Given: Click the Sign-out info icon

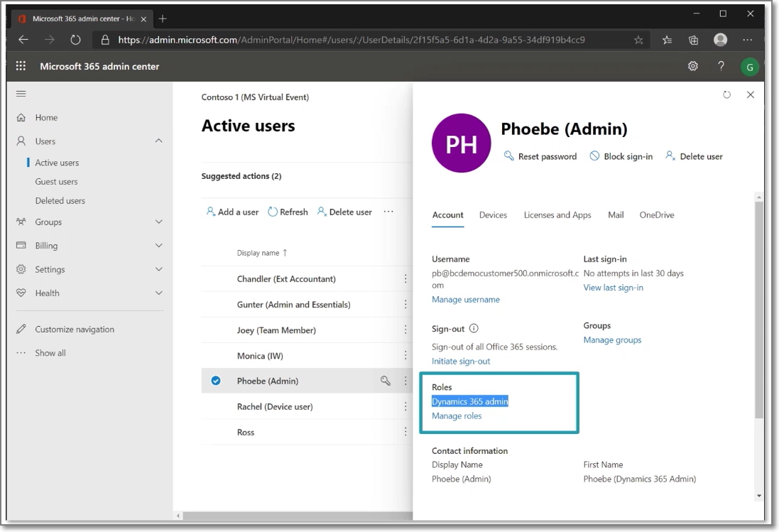Looking at the screenshot, I should [474, 328].
